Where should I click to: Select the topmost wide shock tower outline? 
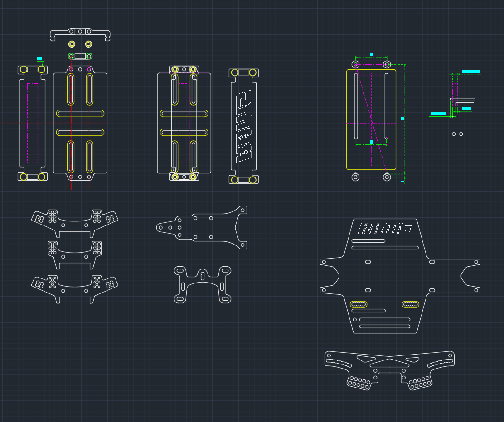point(75,224)
